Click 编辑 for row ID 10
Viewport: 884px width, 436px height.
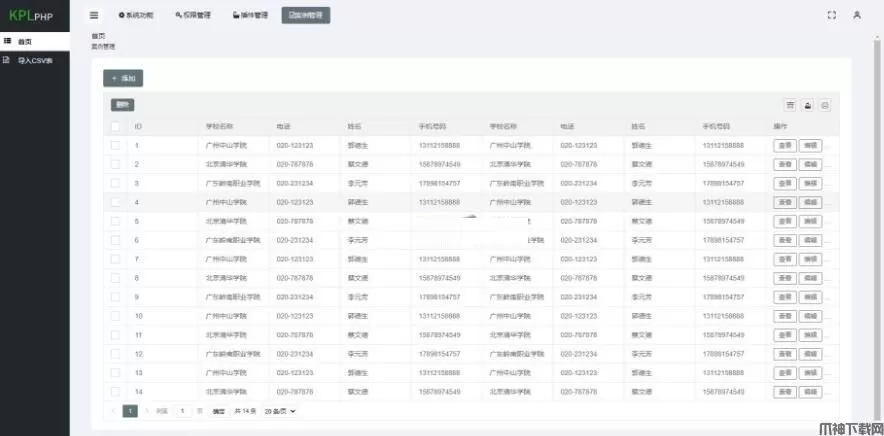click(810, 316)
